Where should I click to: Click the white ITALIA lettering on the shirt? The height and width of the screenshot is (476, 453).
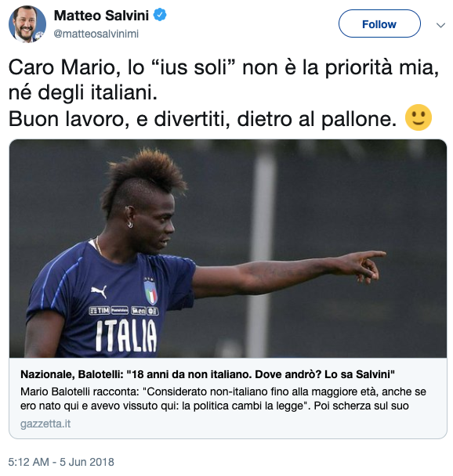[126, 336]
